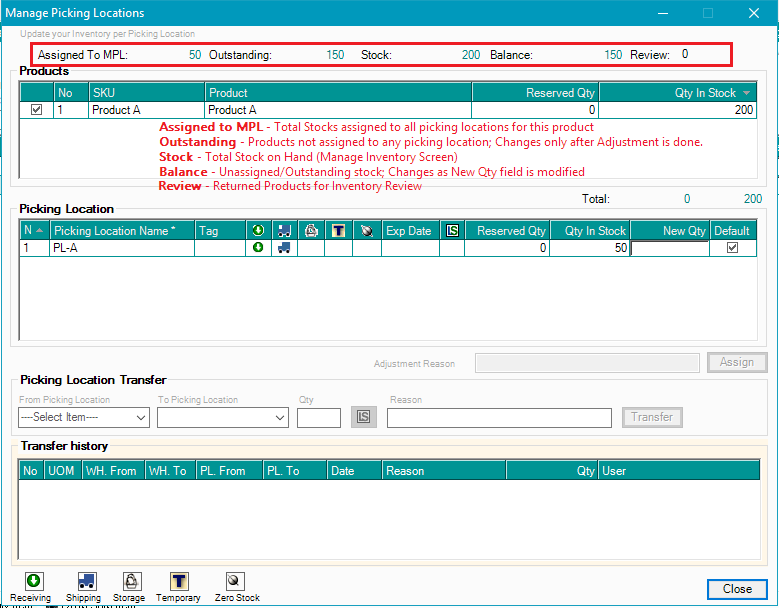Toggle the Default checkbox for PL-A
This screenshot has width=779, height=608.
click(732, 248)
